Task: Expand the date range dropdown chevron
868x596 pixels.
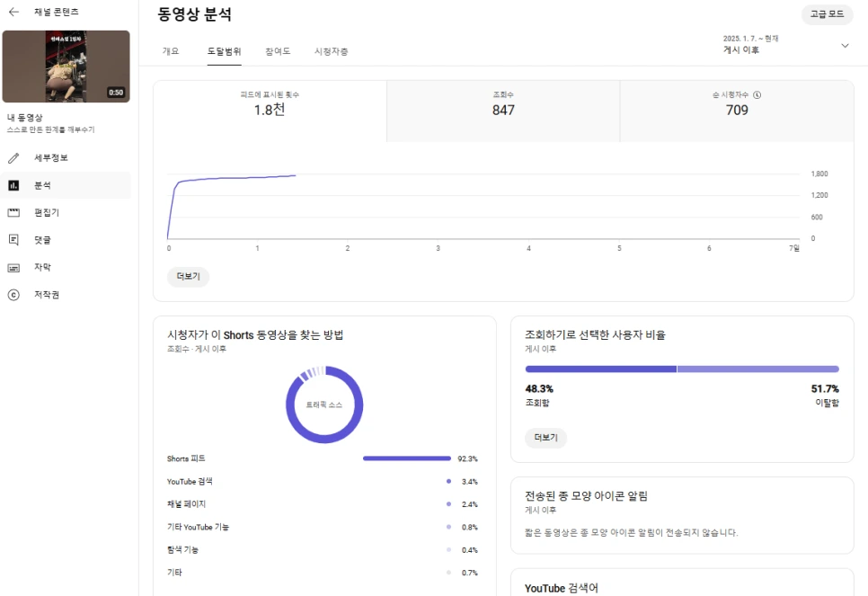Action: (x=845, y=46)
